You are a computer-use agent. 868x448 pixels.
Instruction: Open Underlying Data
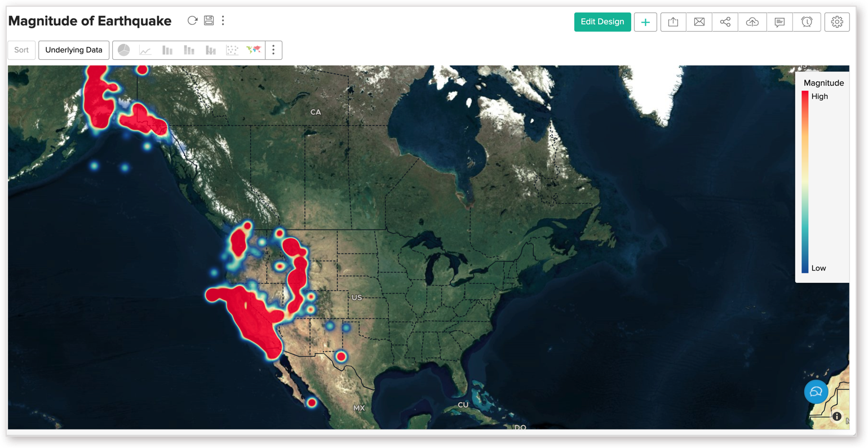(74, 50)
